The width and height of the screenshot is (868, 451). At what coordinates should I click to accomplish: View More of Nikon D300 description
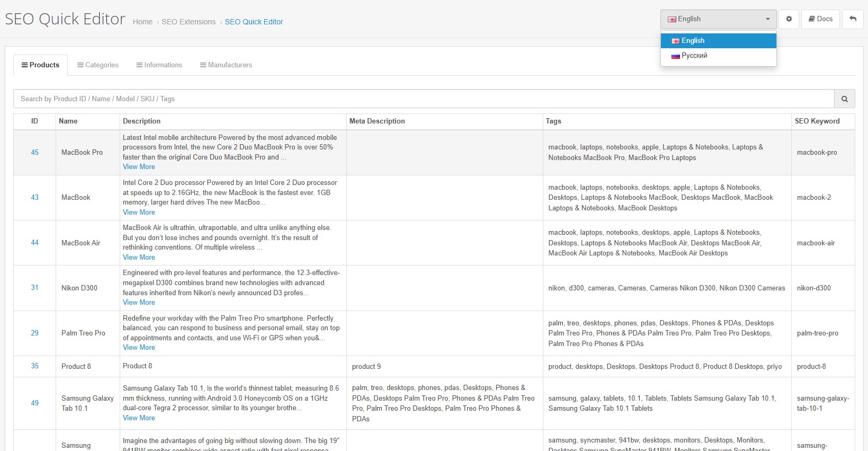coord(139,303)
